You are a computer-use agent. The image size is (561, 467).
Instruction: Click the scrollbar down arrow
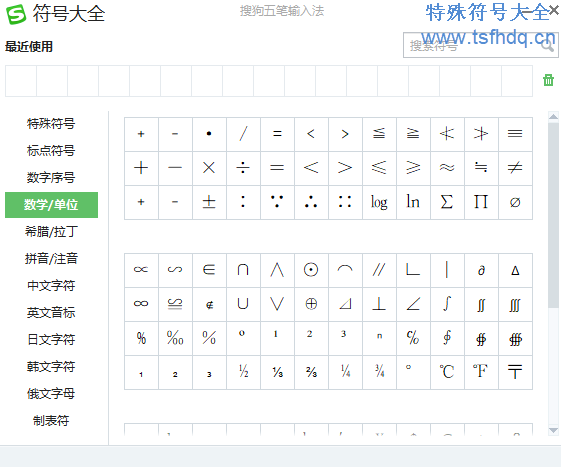tap(553, 430)
